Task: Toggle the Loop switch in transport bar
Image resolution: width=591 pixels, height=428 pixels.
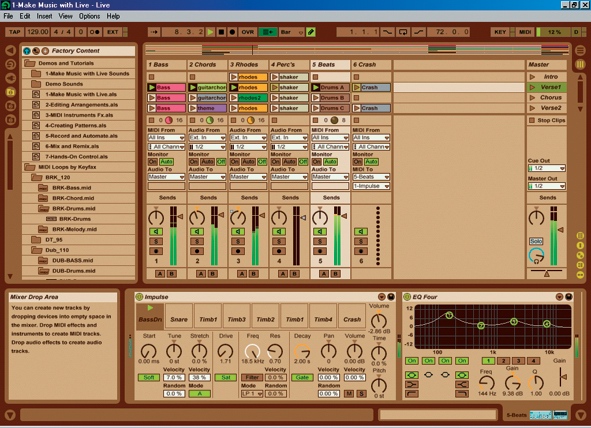Action: click(x=403, y=32)
